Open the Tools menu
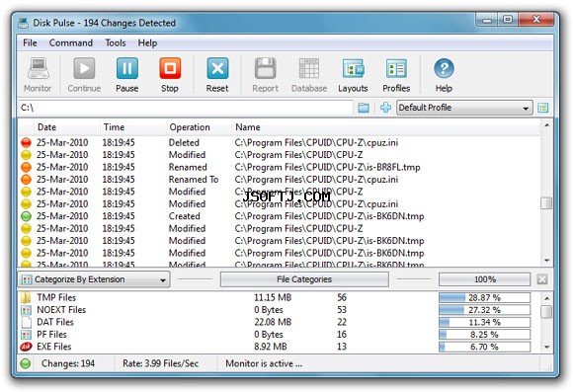573x392 pixels. point(116,43)
